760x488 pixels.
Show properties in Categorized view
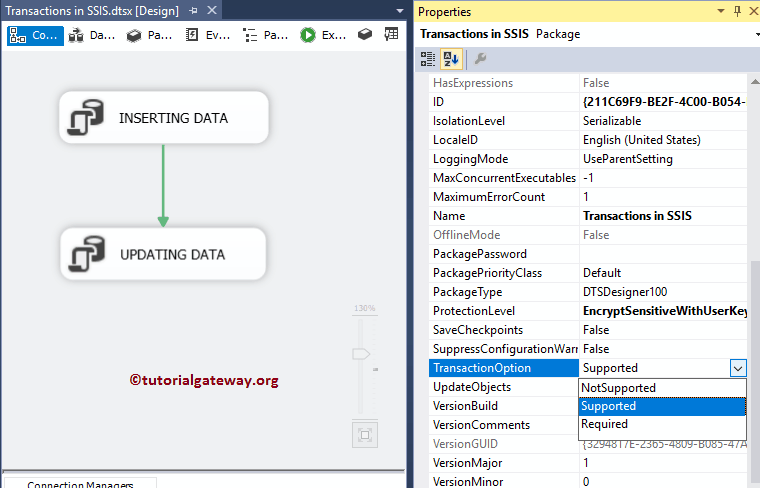(x=428, y=59)
